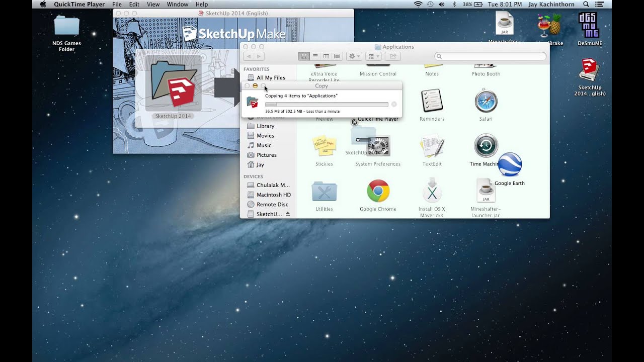Click the Finder Share toolbar button
The image size is (644, 362).
coord(393,56)
